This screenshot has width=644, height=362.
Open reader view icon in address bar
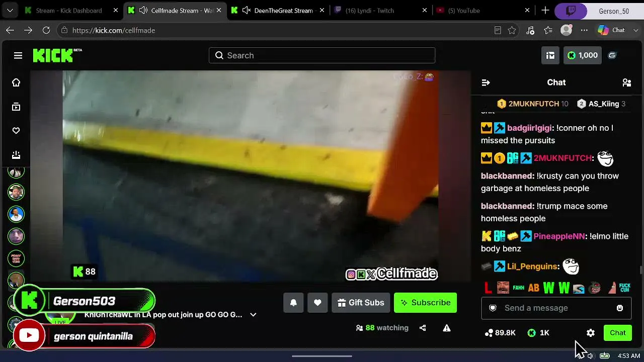coord(498,30)
